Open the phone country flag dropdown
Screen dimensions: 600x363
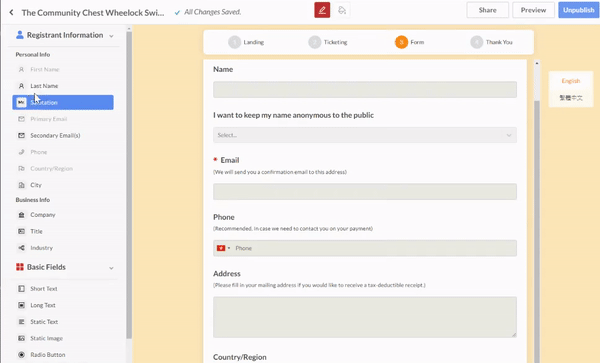(223, 248)
